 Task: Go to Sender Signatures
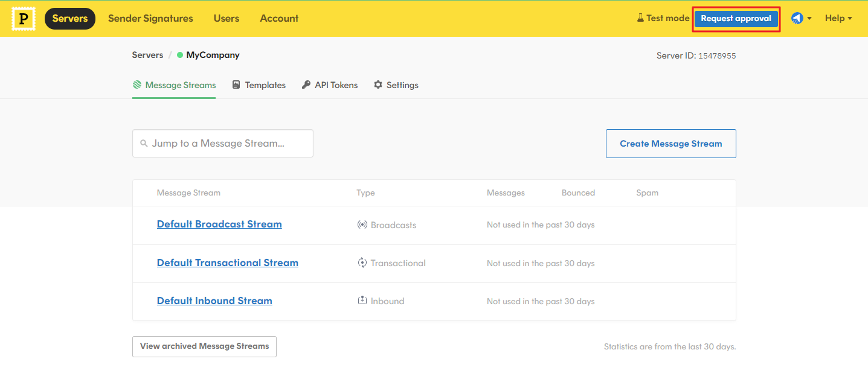pos(150,19)
